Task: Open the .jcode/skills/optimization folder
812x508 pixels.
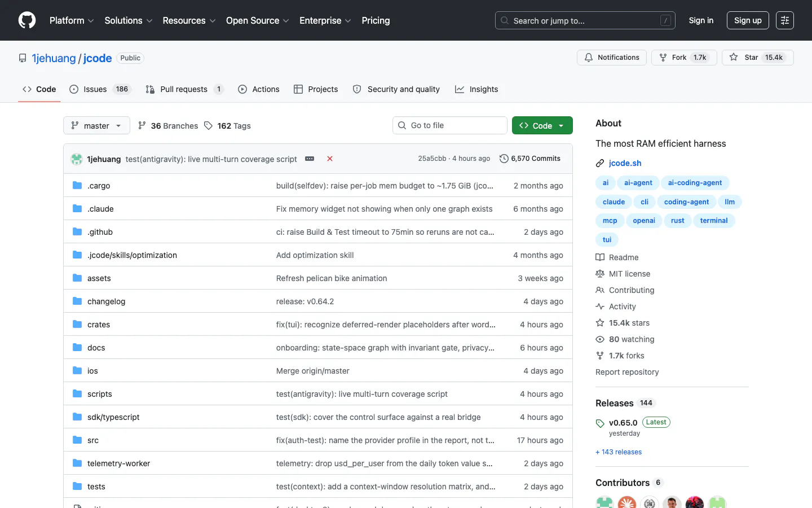Action: coord(132,255)
